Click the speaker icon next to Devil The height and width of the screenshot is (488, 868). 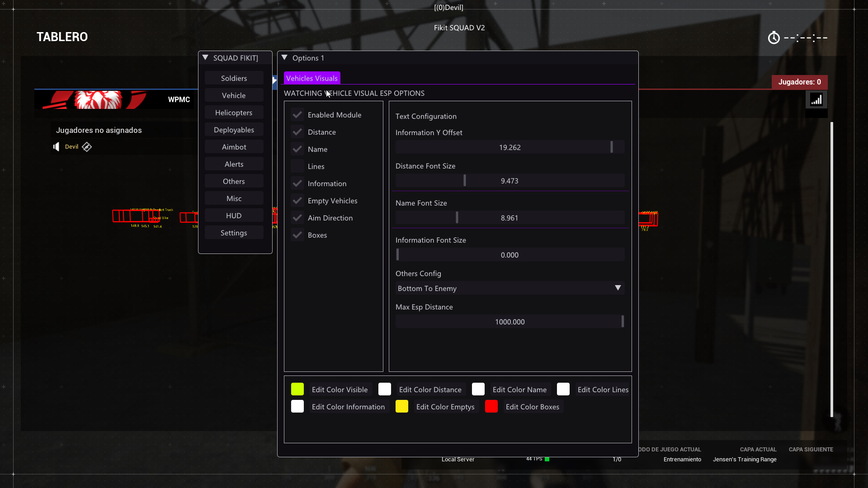tap(57, 147)
